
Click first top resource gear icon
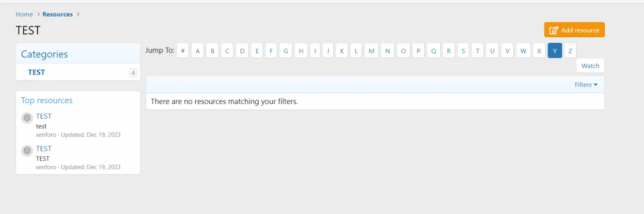(x=27, y=118)
